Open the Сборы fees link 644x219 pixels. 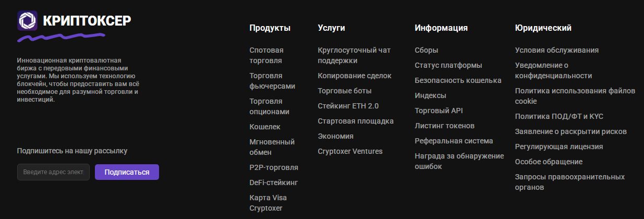coord(427,51)
